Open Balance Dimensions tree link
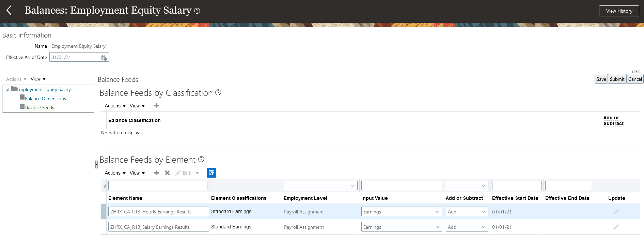This screenshot has width=644, height=239. pyautogui.click(x=45, y=99)
